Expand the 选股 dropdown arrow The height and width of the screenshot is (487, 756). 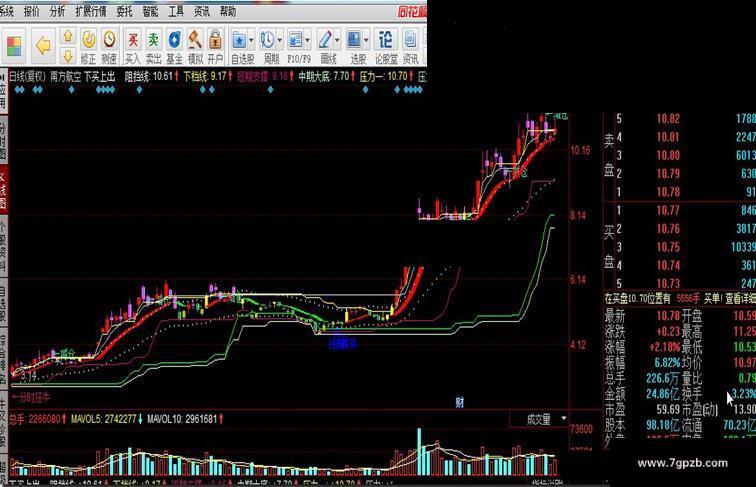pyautogui.click(x=366, y=41)
